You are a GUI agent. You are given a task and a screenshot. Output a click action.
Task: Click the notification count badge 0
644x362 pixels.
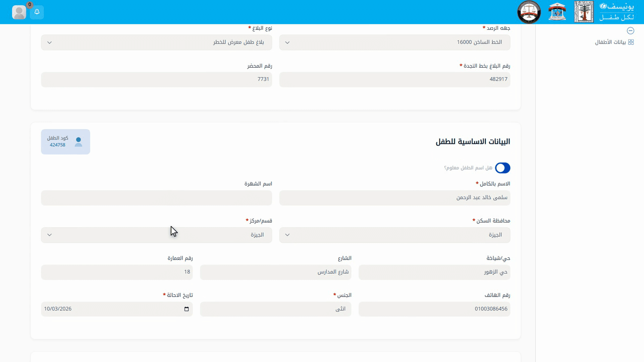coord(30,5)
